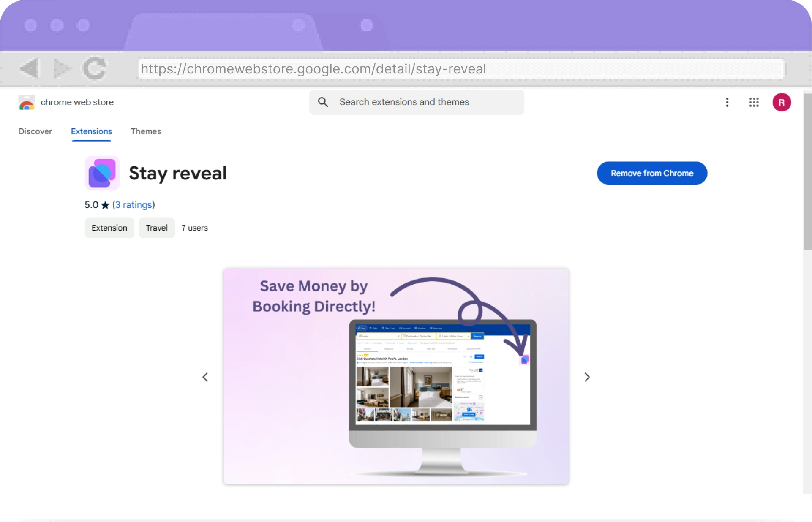Click the 7 users text

195,228
